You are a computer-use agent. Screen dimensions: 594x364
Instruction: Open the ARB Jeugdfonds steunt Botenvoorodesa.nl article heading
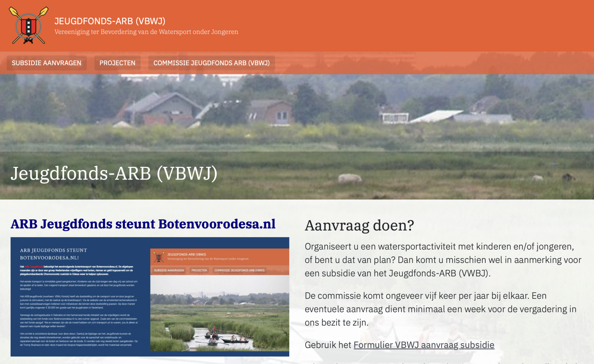coord(143,224)
